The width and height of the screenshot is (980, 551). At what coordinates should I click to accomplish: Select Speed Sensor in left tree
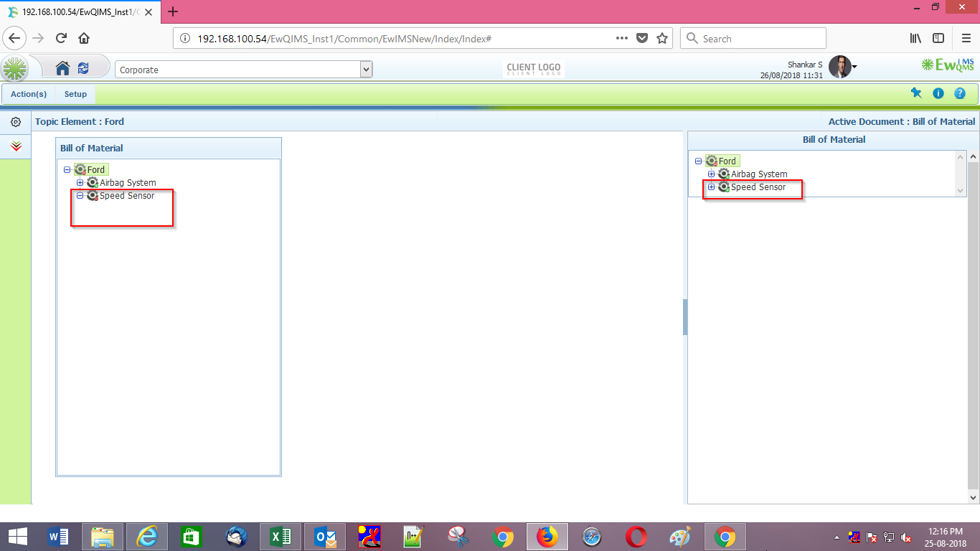pyautogui.click(x=127, y=196)
